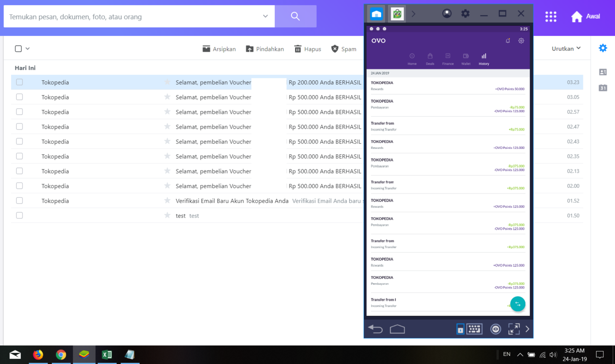Switch to the Wallet tab in OVO
Screen dimensions: 615x364
pyautogui.click(x=466, y=59)
